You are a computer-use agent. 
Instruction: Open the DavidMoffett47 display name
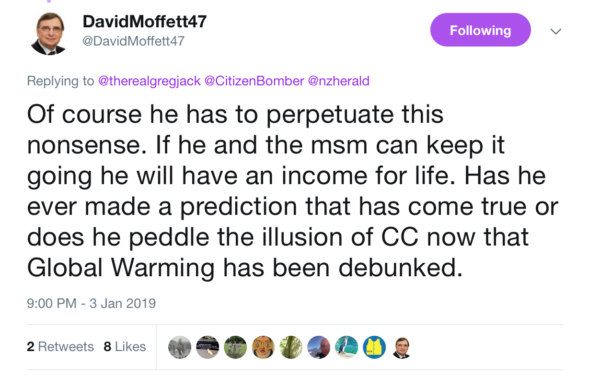(x=145, y=21)
